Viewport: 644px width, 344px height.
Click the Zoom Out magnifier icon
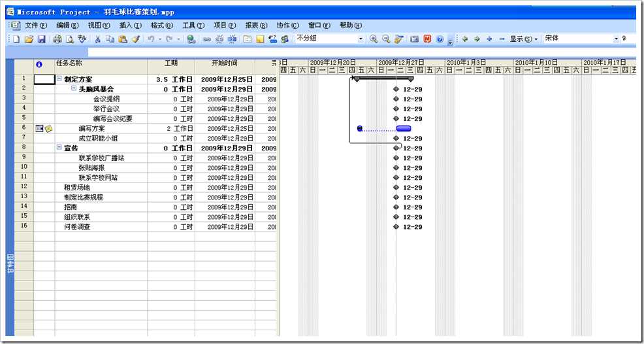pyautogui.click(x=386, y=39)
